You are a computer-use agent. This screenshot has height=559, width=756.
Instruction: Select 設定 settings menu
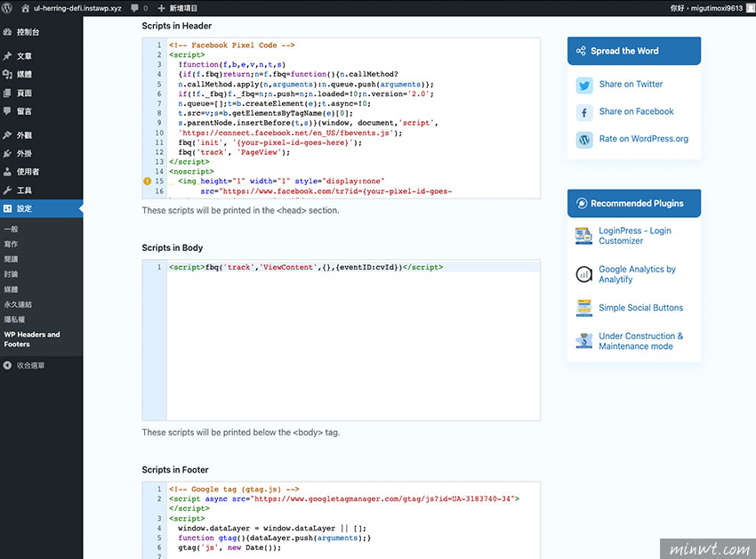[42, 208]
